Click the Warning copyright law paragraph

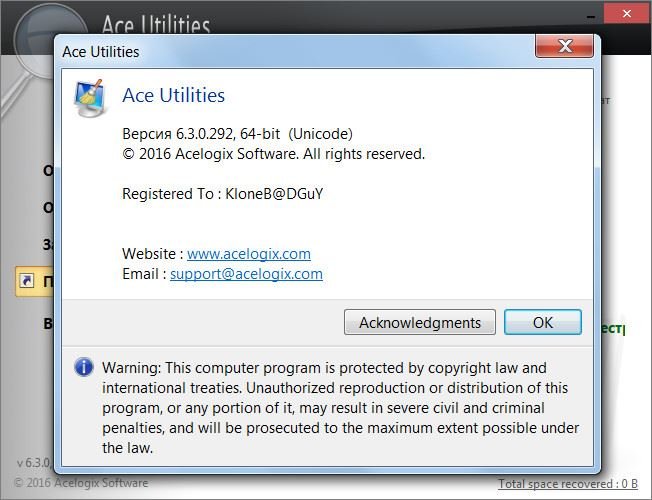(341, 408)
